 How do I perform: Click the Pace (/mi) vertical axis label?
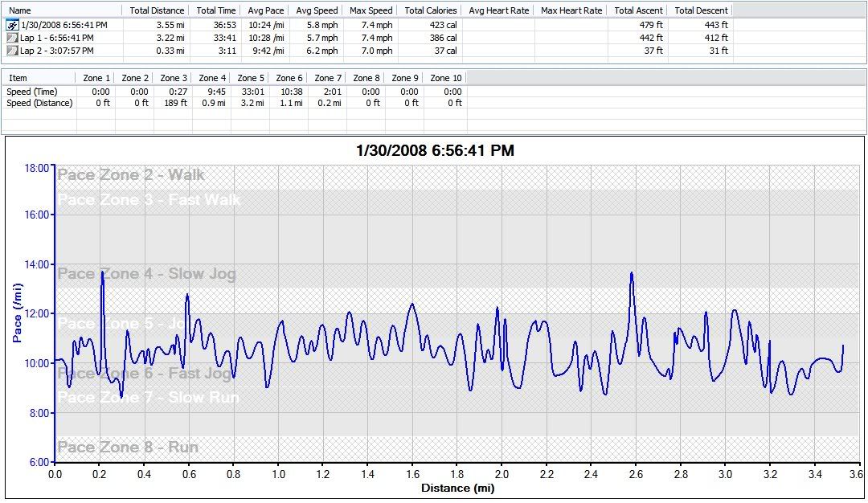pos(18,313)
